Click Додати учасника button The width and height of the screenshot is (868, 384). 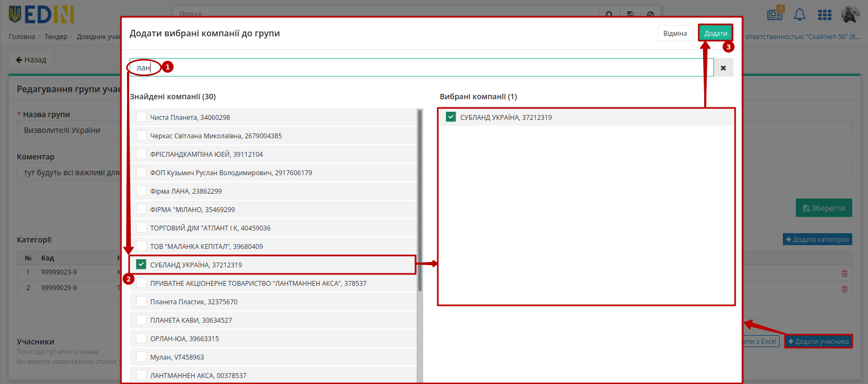[818, 341]
